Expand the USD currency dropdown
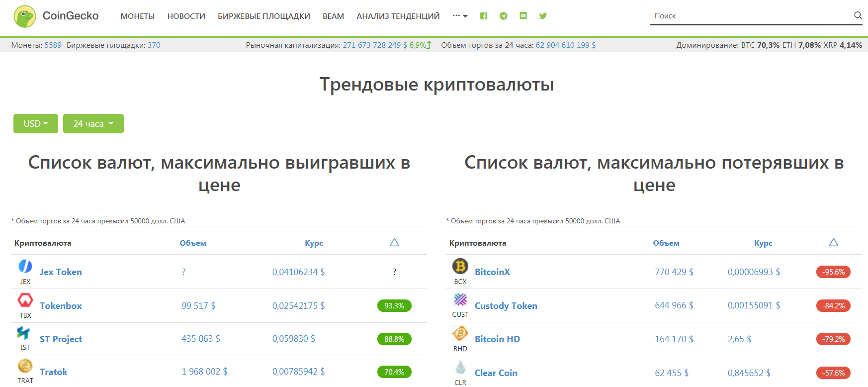 [36, 124]
